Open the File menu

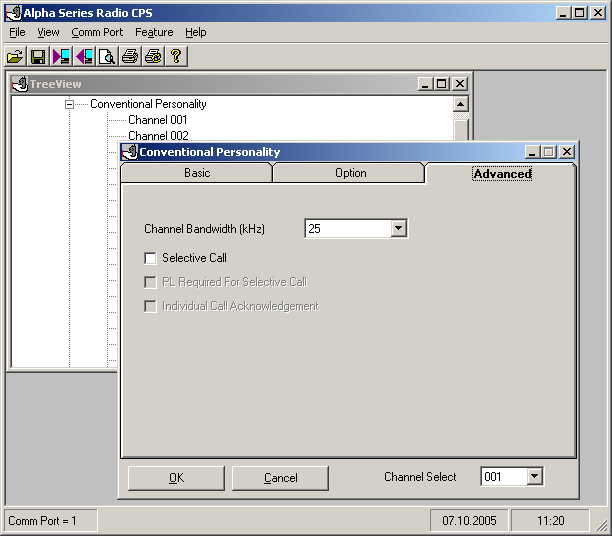coord(17,32)
